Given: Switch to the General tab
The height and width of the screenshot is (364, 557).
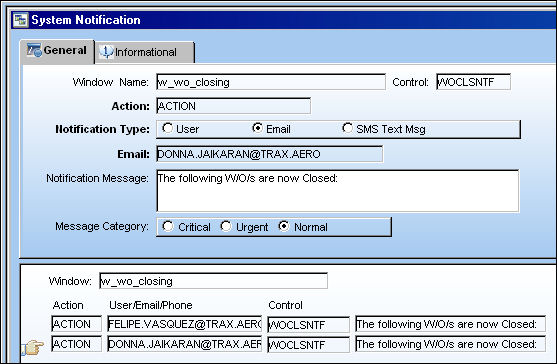Looking at the screenshot, I should click(x=57, y=51).
